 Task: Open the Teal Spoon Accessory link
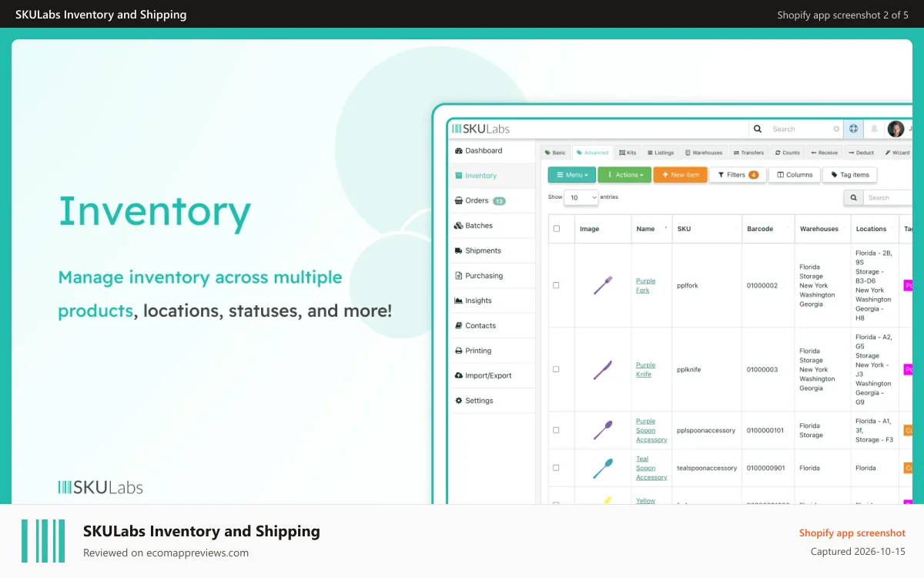pyautogui.click(x=651, y=468)
